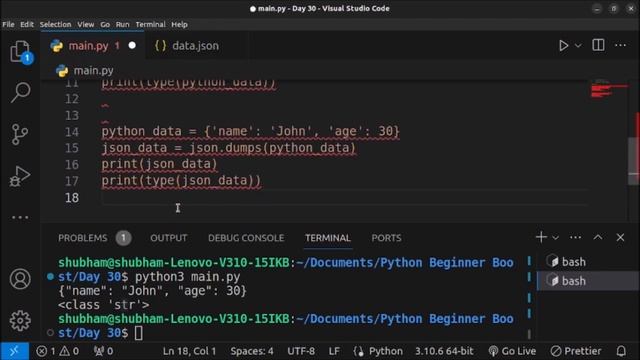
Task: Open terminal panel more actions ellipsis
Action: coord(576,238)
